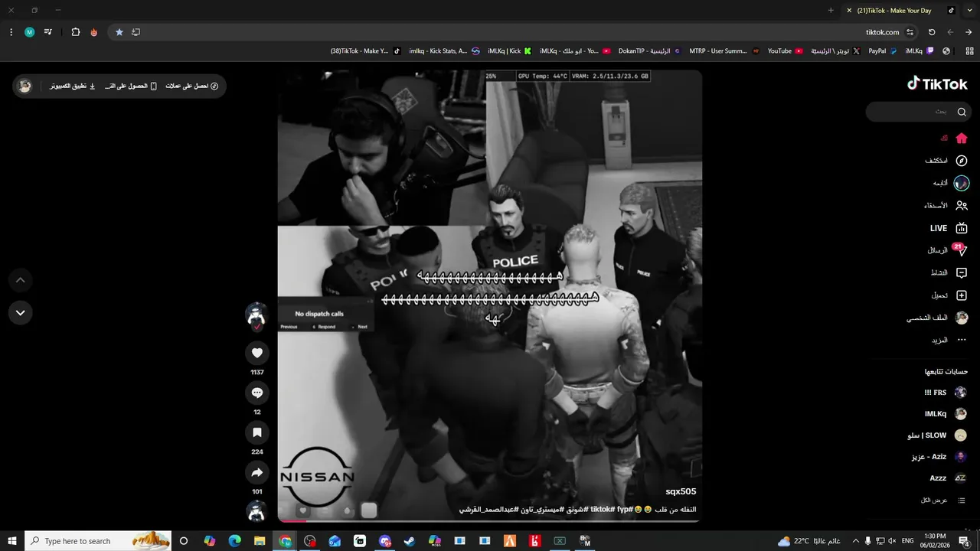Go to next video with down chevron
The height and width of the screenshot is (551, 980).
click(21, 312)
